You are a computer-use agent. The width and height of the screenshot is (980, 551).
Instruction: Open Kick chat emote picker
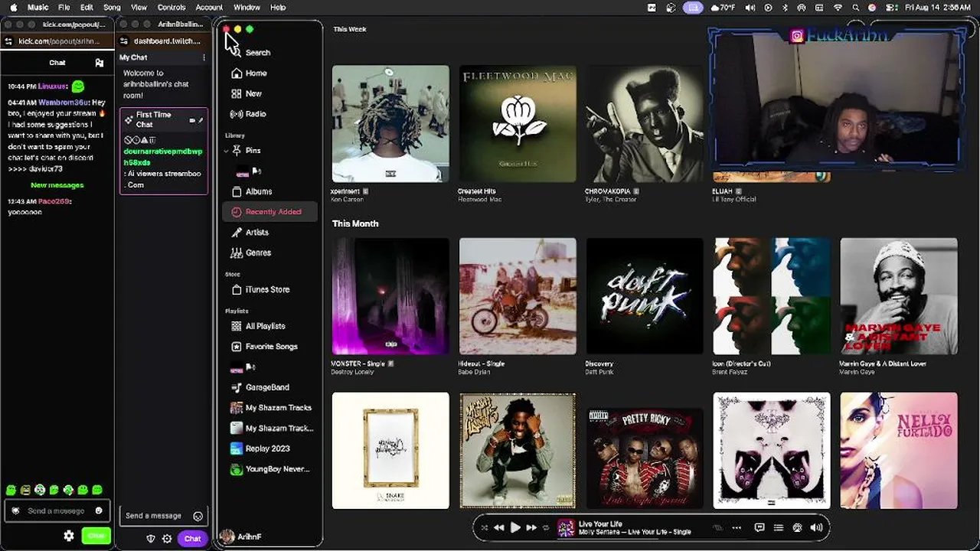click(99, 511)
